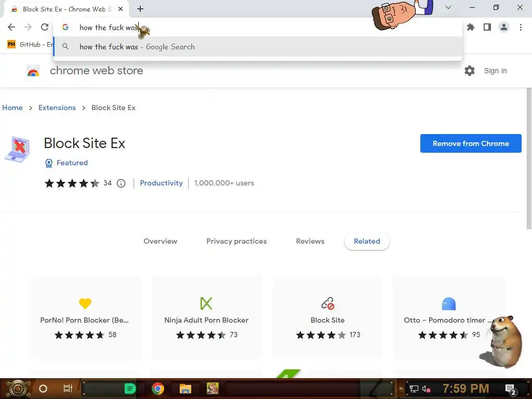Select the Block Site Ex browser tab
532x399 pixels.
point(66,9)
